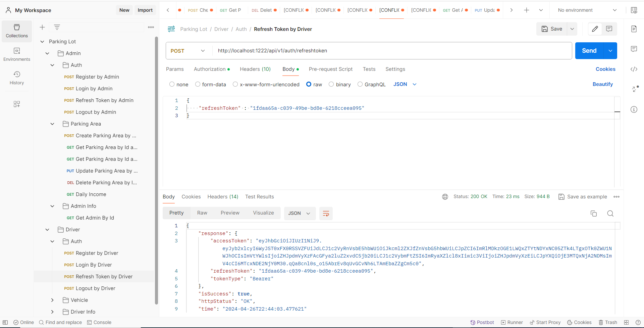Open the documentation pane icon
Image resolution: width=644 pixels, height=328 pixels.
pos(634,29)
